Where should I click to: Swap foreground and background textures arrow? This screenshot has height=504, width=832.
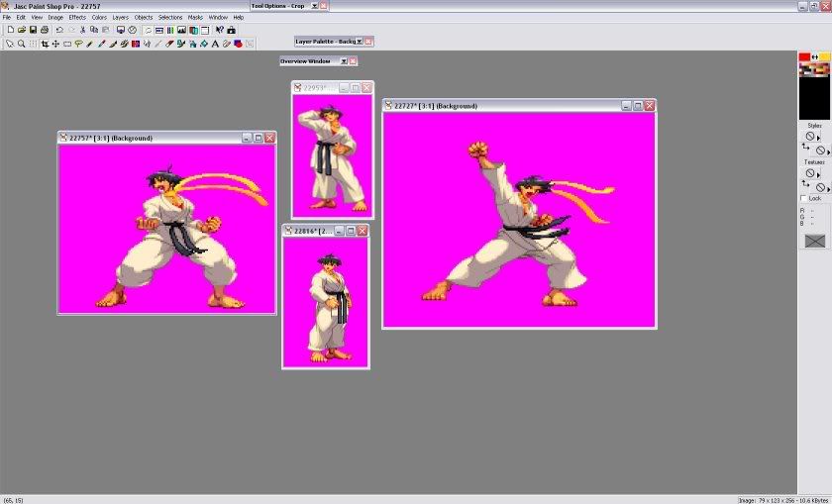point(805,183)
